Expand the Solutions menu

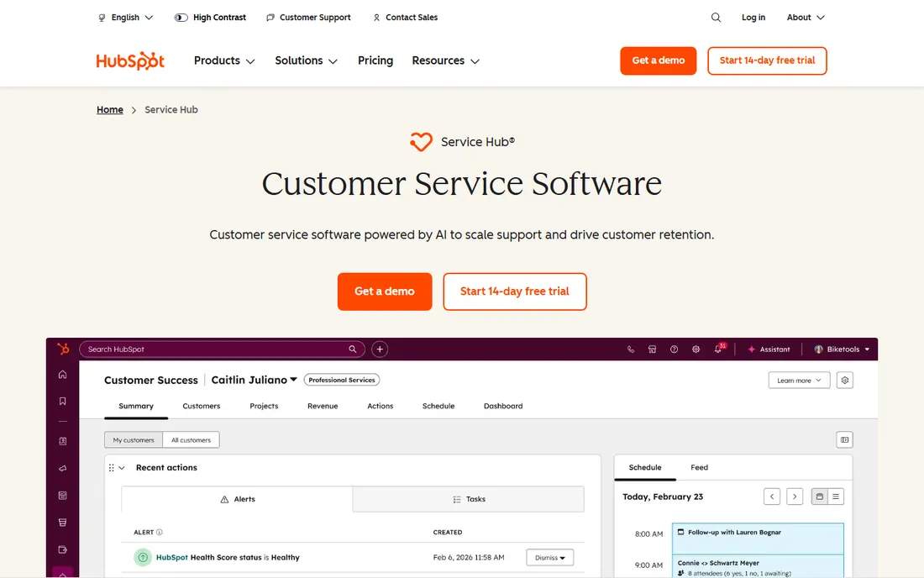[306, 60]
